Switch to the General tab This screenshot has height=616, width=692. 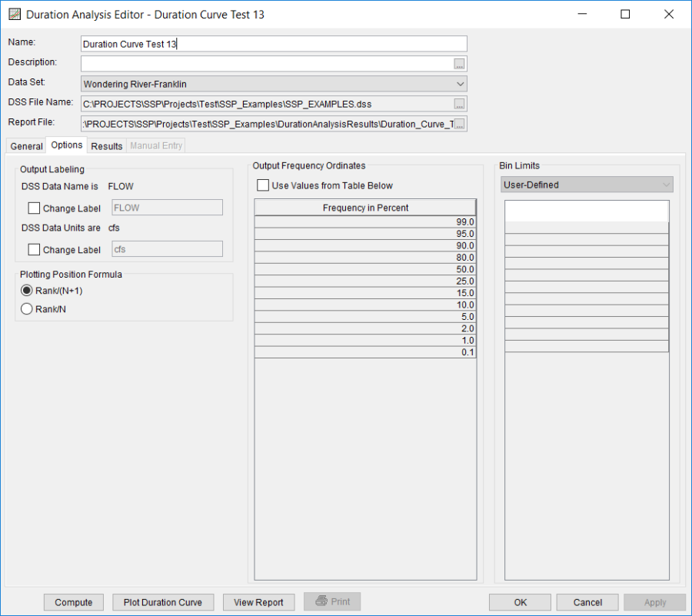coord(26,146)
